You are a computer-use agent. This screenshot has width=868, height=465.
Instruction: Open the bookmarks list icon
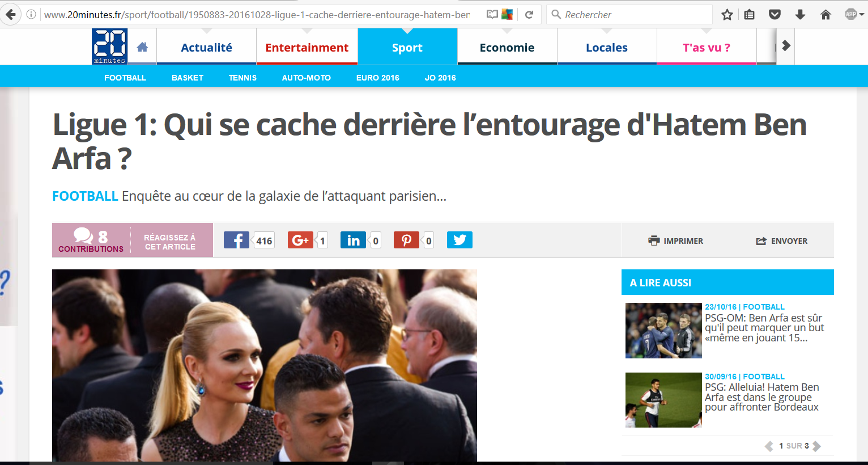point(749,15)
